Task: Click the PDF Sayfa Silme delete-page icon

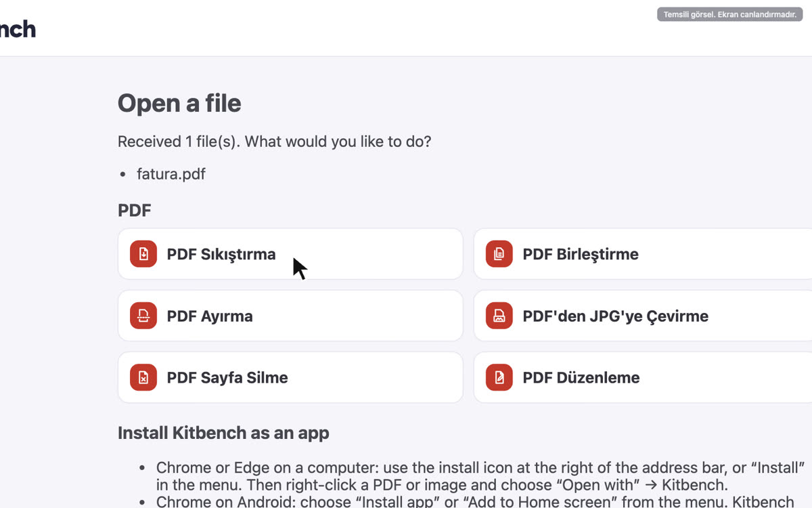Action: click(x=143, y=377)
